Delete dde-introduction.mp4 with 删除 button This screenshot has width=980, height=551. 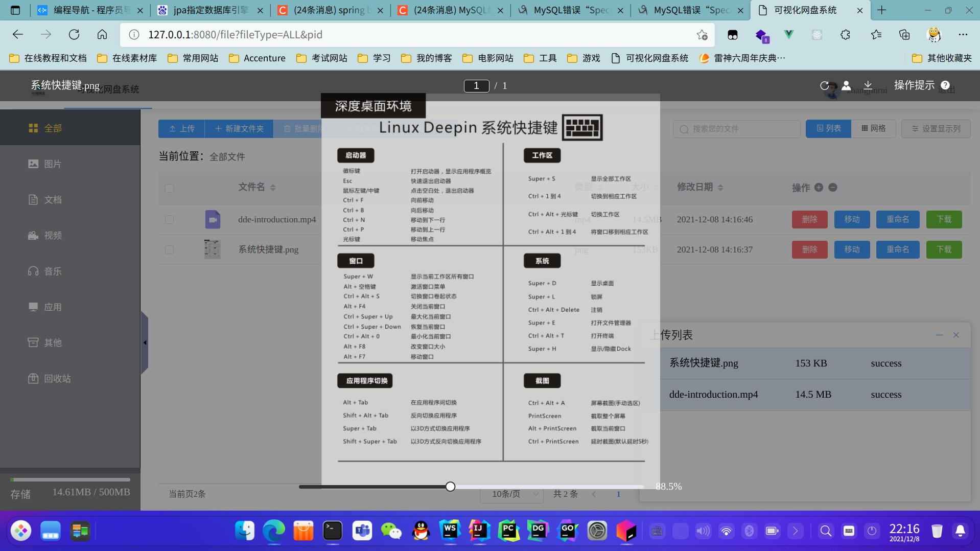pyautogui.click(x=810, y=219)
